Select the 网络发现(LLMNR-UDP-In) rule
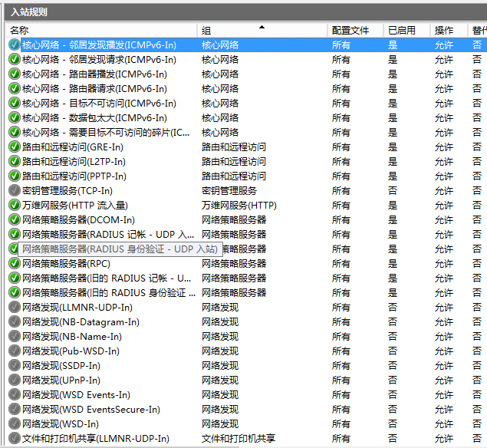Screen dimensions: 487x448 click(77, 308)
